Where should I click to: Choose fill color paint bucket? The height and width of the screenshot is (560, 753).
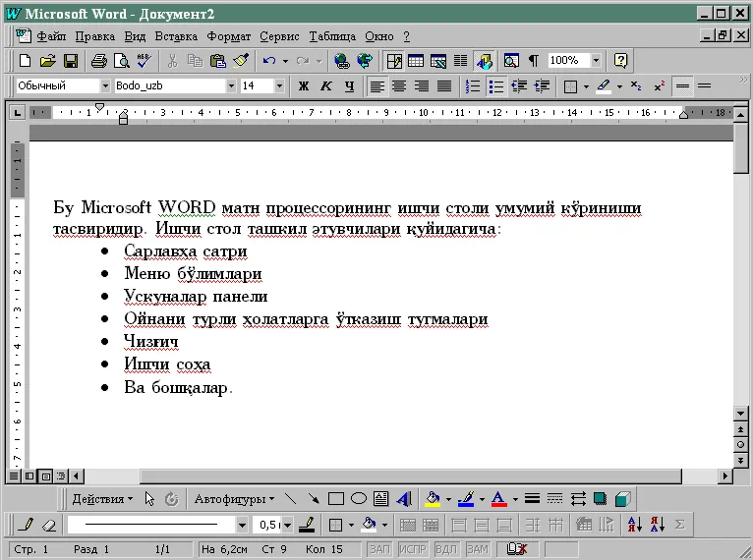[x=433, y=499]
